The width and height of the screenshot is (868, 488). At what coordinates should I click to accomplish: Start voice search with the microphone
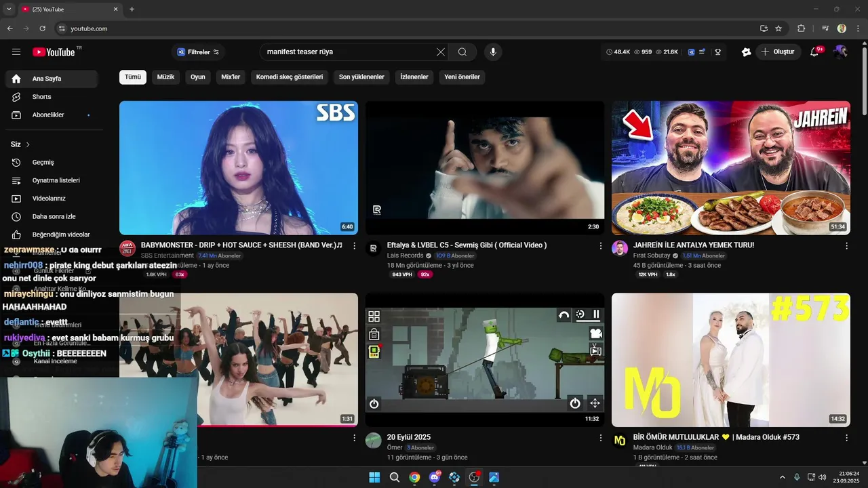point(493,52)
